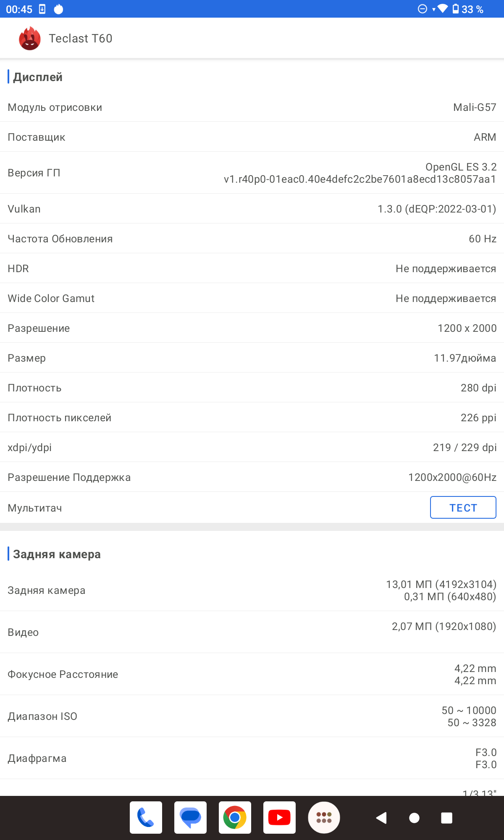
Task: Open Chrome browser from dock
Action: click(235, 817)
